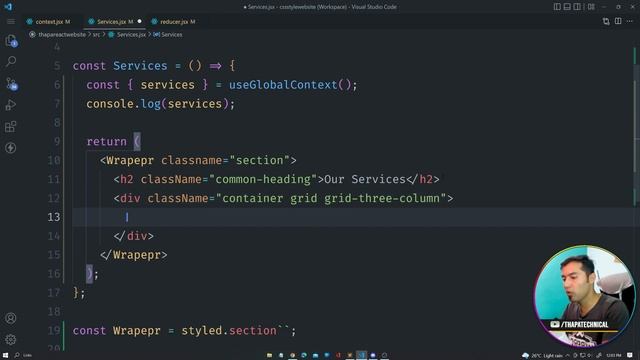
Task: Open the Accounts menu icon
Action: pos(11,318)
